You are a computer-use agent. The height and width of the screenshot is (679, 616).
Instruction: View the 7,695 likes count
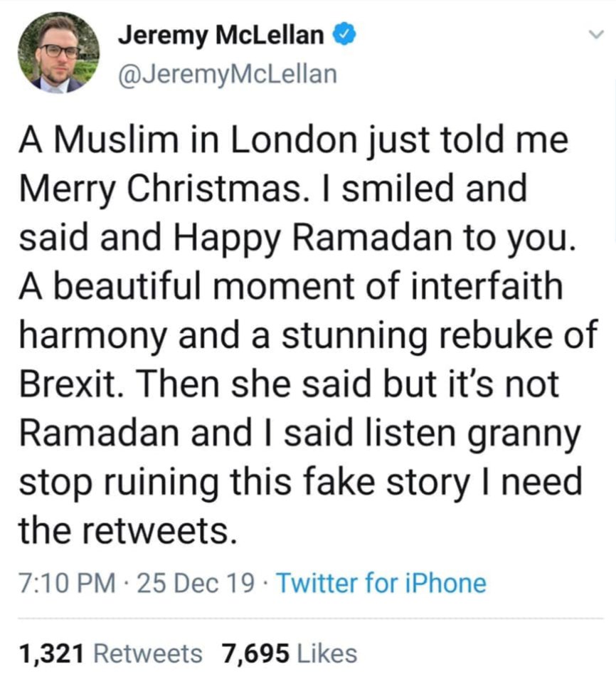click(256, 653)
